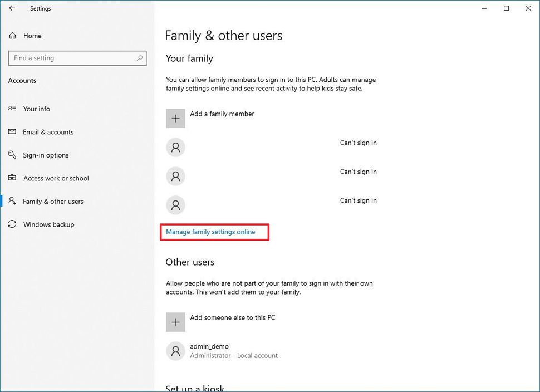Open Windows backup settings
The height and width of the screenshot is (392, 540).
click(x=48, y=224)
